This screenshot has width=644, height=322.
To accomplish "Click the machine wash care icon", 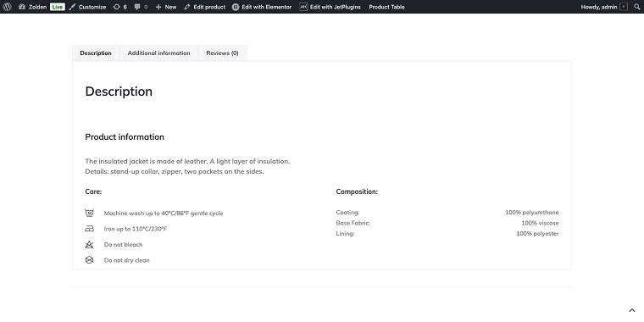I will tap(89, 213).
